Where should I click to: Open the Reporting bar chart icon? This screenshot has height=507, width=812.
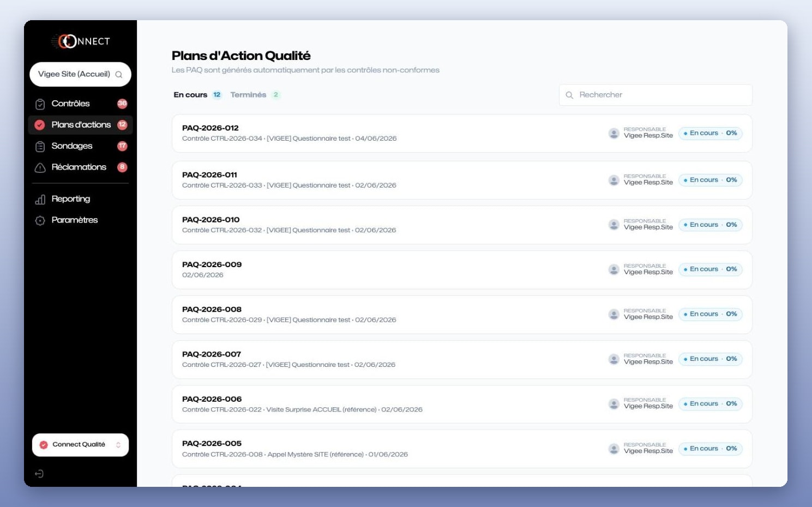(40, 200)
